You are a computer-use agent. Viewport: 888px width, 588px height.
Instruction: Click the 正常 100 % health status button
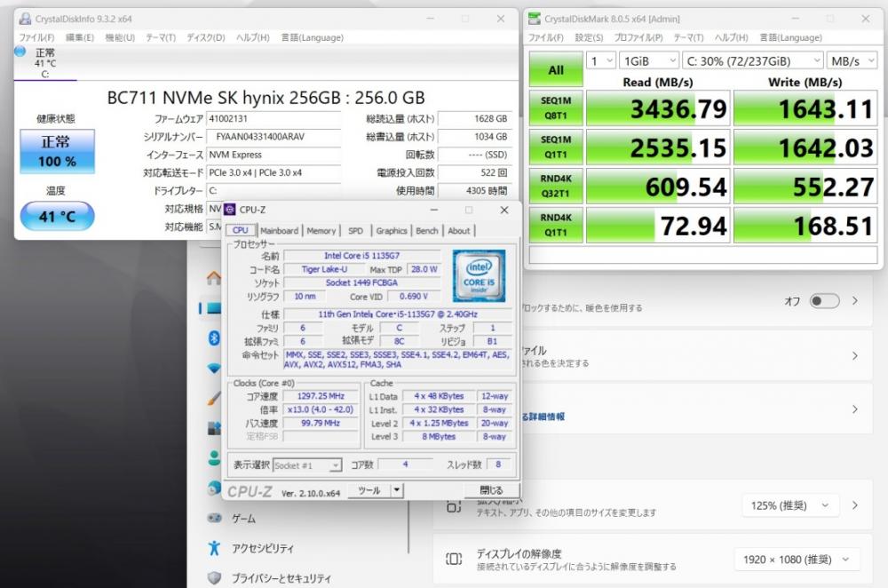tap(57, 151)
